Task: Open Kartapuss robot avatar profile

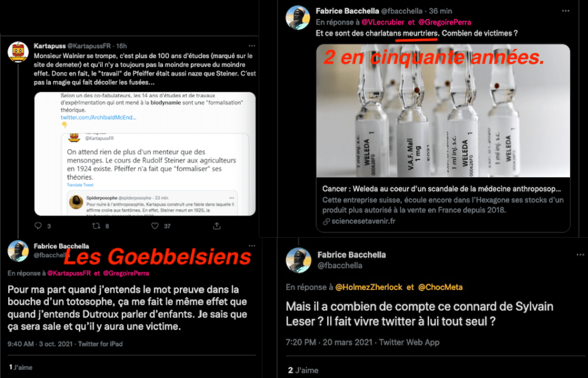Action: pyautogui.click(x=18, y=52)
